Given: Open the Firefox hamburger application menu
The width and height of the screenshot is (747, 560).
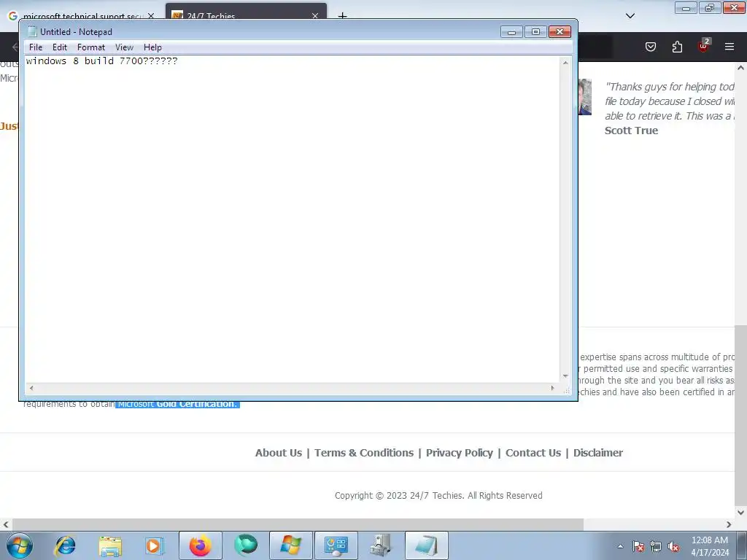Looking at the screenshot, I should point(729,47).
